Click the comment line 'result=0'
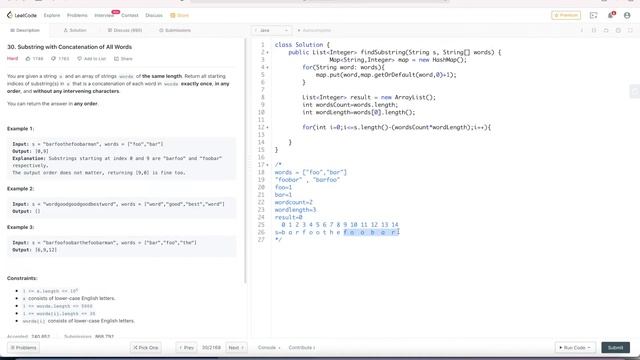The height and width of the screenshot is (360, 640). click(288, 218)
